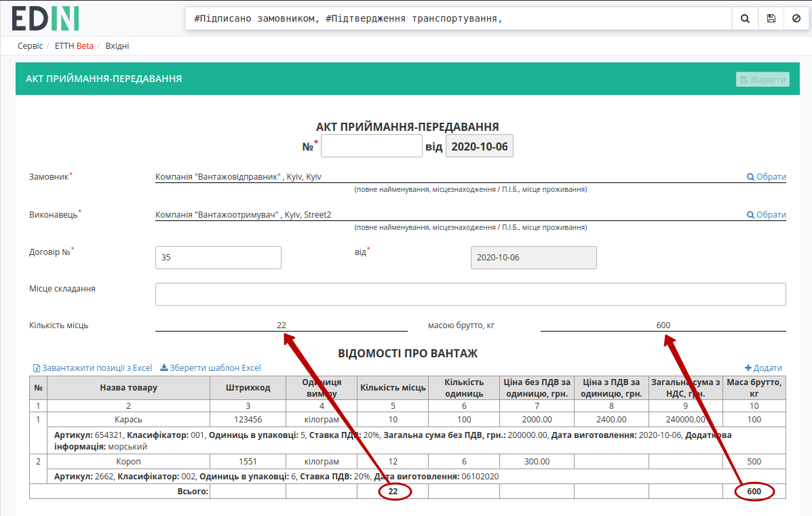This screenshot has height=516, width=812.
Task: Click Завантажити позиції з Excel link
Action: click(93, 368)
